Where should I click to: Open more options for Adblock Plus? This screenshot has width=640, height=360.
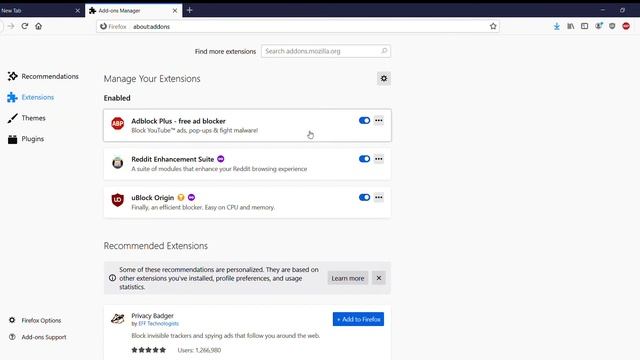pos(379,120)
